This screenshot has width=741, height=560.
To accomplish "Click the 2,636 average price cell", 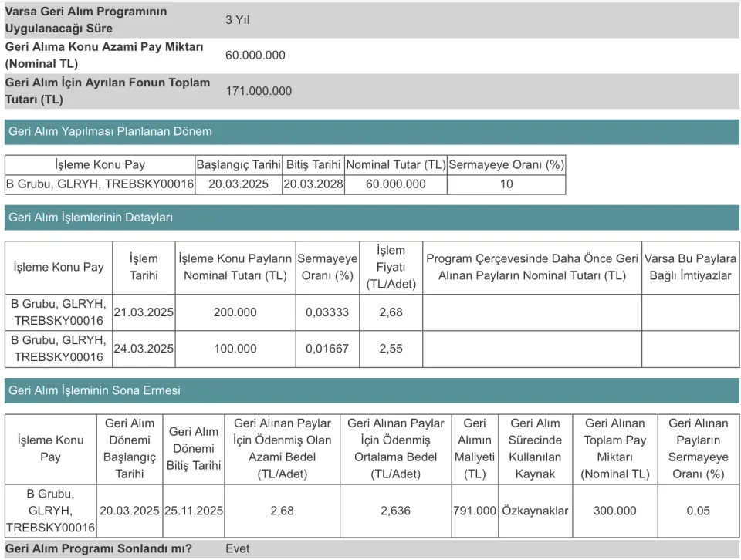I will pyautogui.click(x=396, y=511).
